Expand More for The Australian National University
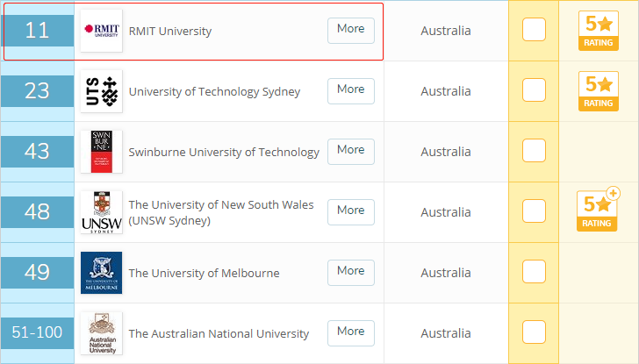The width and height of the screenshot is (639, 364). pyautogui.click(x=351, y=333)
